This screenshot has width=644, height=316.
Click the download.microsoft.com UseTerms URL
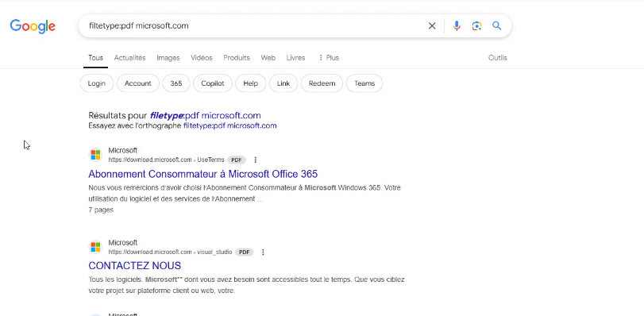coord(166,160)
